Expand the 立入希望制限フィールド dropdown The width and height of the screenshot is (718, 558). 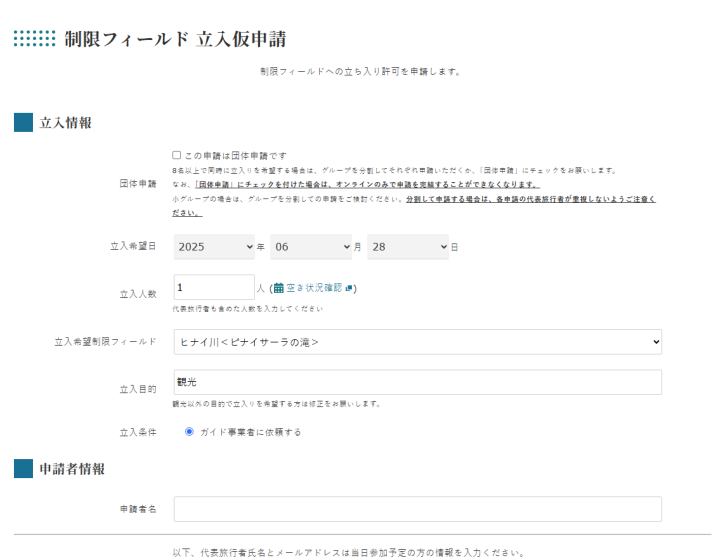click(417, 342)
